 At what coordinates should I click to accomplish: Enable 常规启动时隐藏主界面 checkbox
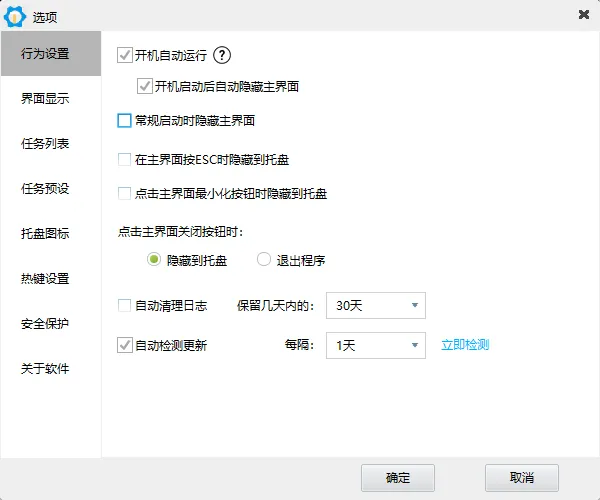point(124,121)
